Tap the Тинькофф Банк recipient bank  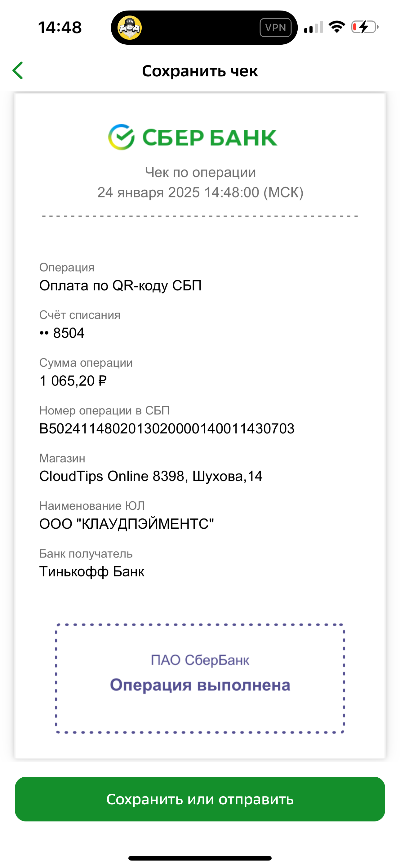[x=92, y=572]
